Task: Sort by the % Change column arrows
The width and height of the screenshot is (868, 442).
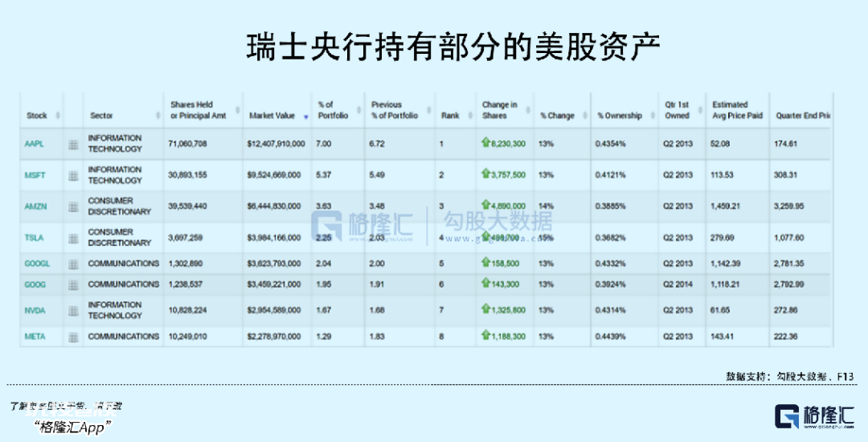Action: click(585, 116)
